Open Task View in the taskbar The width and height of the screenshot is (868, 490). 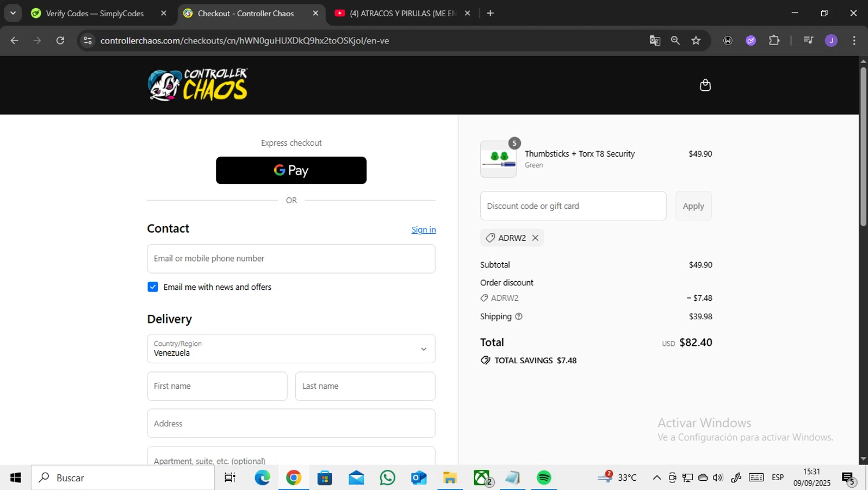pos(230,478)
